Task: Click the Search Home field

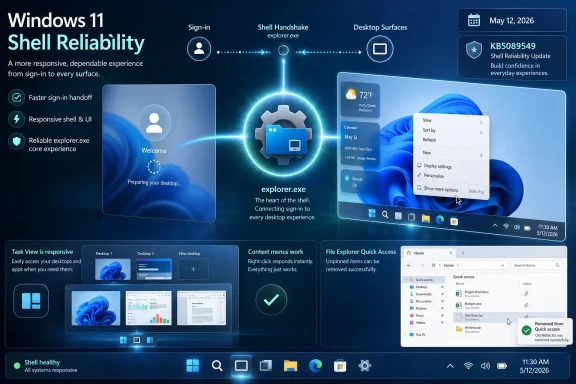Action: pos(536,265)
